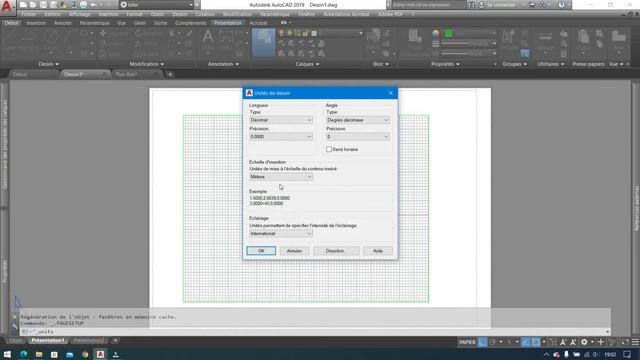Open the Windows Start menu

(7, 354)
